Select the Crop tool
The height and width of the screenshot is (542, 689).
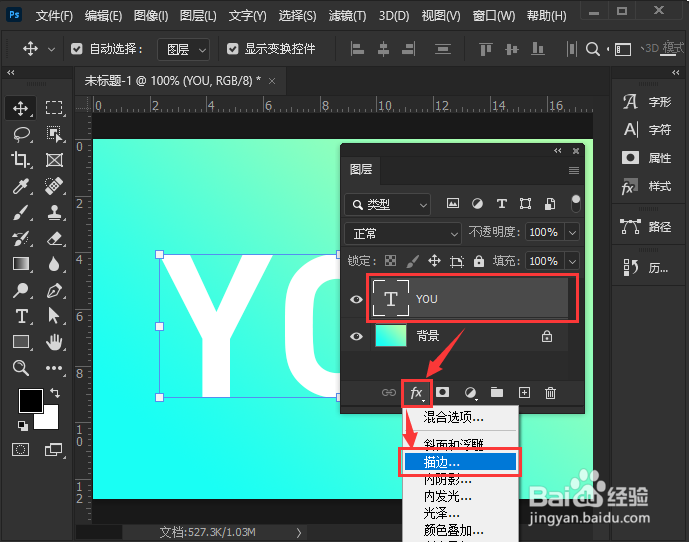(x=21, y=160)
